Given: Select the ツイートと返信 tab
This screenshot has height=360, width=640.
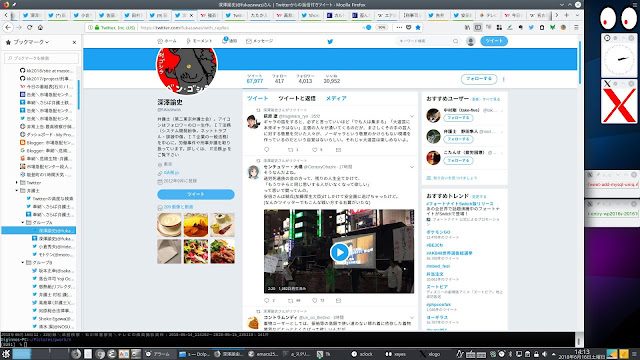Looking at the screenshot, I should click(x=297, y=98).
